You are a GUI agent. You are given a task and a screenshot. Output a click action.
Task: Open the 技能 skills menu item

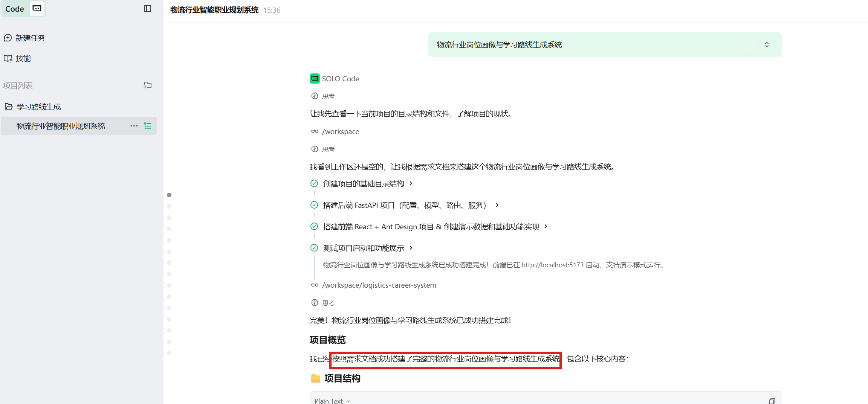pyautogui.click(x=23, y=58)
